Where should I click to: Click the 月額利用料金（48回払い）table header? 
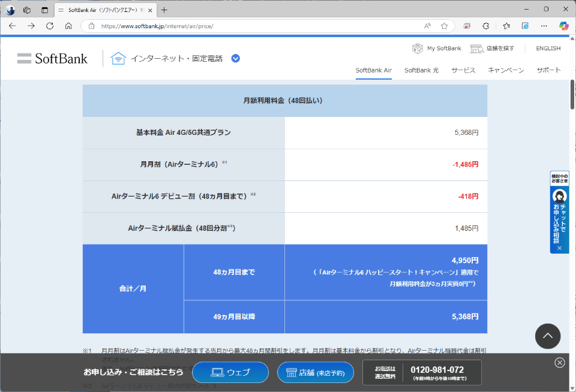point(284,101)
